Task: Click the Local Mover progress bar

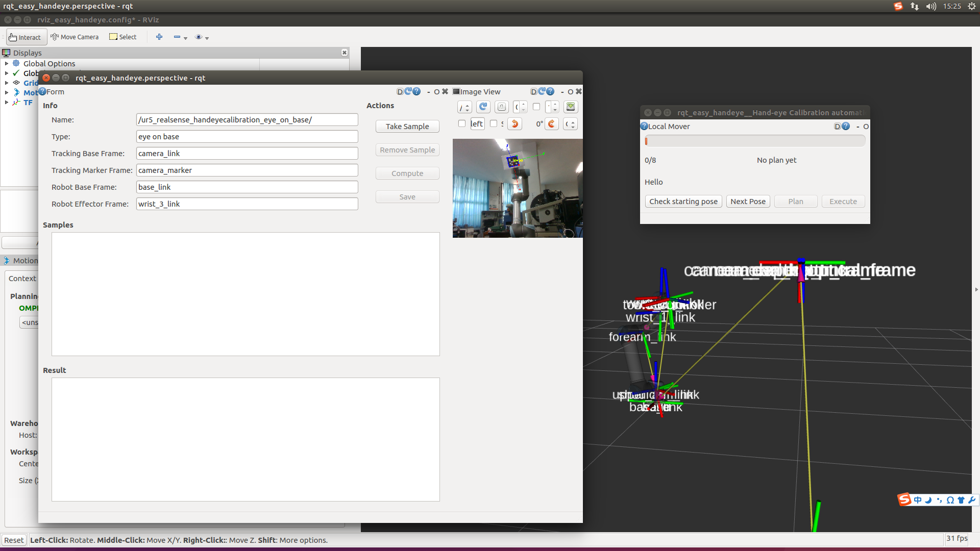Action: (x=755, y=141)
